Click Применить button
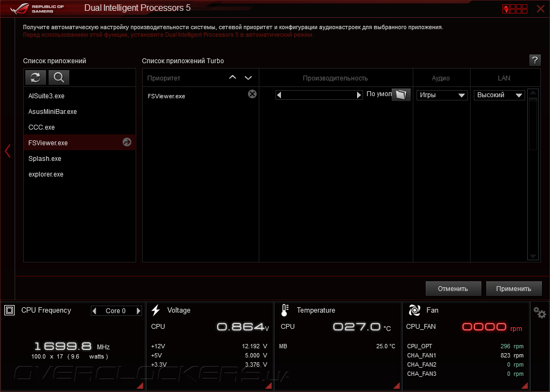The width and height of the screenshot is (550, 392). [513, 288]
